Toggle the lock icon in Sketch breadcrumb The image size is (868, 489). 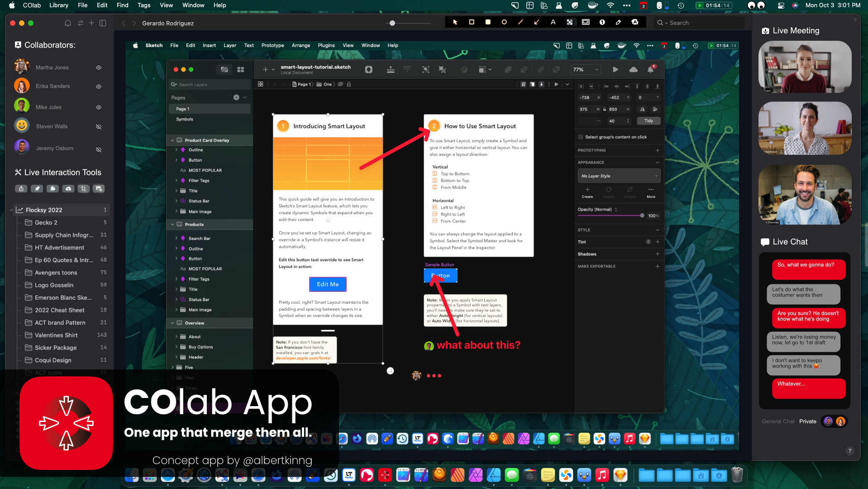click(349, 84)
